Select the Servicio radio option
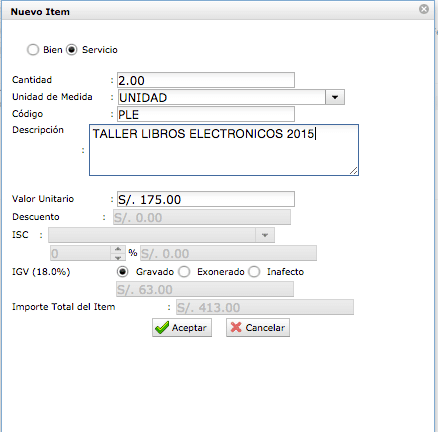This screenshot has width=438, height=432. click(72, 50)
